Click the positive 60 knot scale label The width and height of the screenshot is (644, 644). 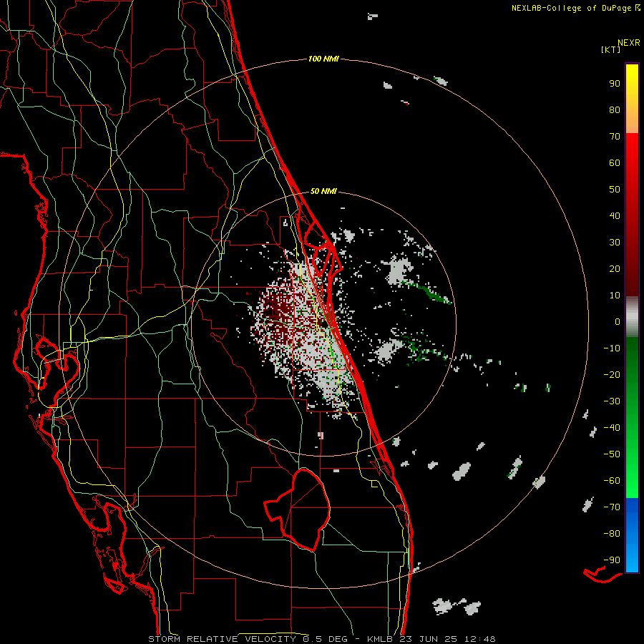point(615,162)
